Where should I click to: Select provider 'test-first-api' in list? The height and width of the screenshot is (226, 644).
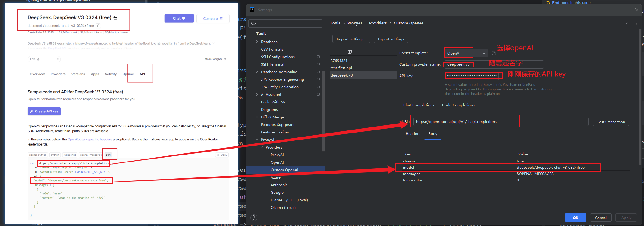pyautogui.click(x=363, y=68)
